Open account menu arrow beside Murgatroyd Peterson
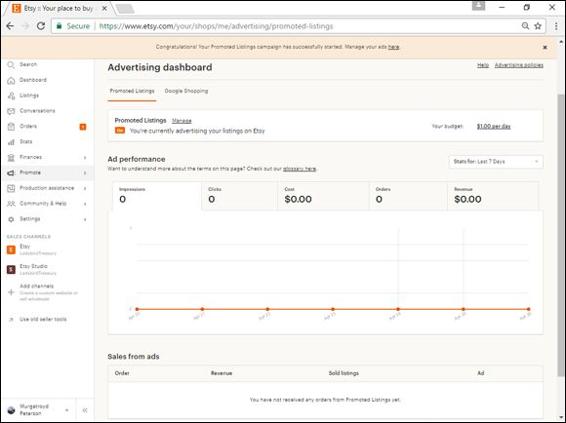Viewport: 566px width, 423px height. pos(67,410)
